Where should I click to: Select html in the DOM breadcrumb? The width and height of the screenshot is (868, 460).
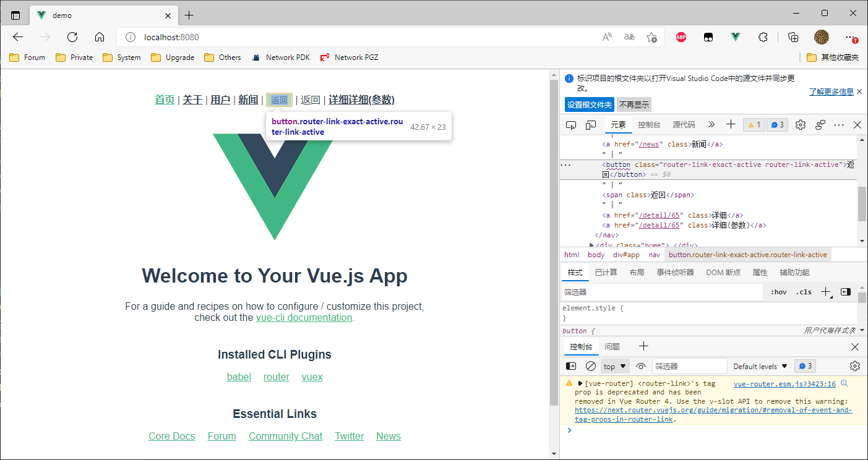[572, 255]
